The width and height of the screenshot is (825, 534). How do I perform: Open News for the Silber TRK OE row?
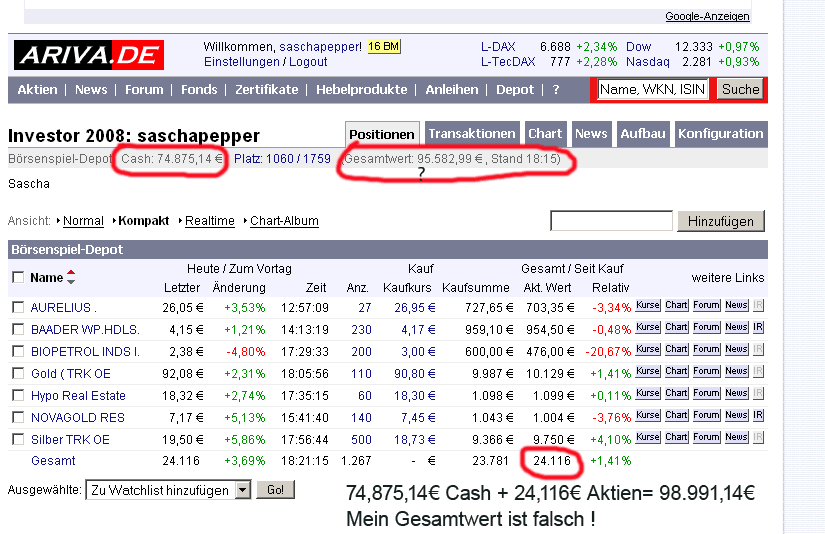[736, 437]
